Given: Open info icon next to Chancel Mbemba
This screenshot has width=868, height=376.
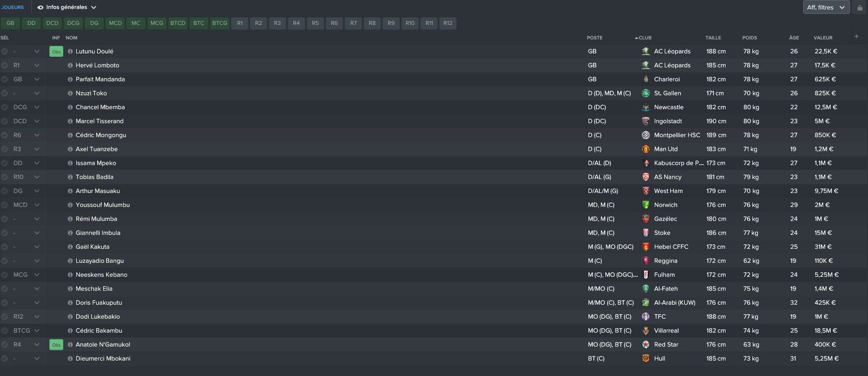Looking at the screenshot, I should click(70, 107).
